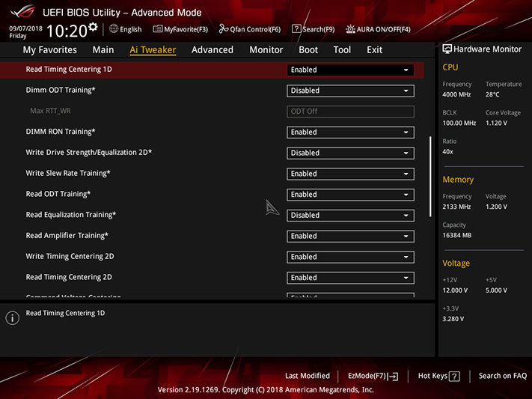
Task: Open Write Slew Rate Training dropdown
Action: (x=350, y=174)
